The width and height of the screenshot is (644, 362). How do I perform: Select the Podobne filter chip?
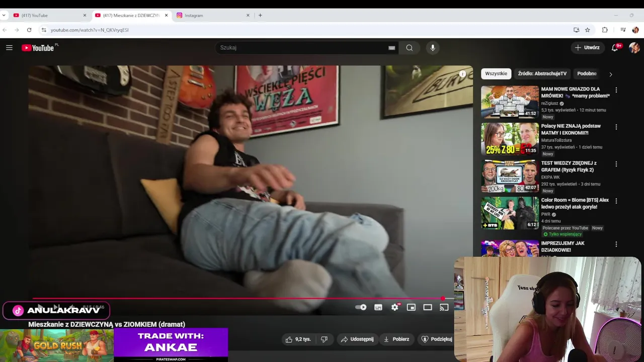587,74
